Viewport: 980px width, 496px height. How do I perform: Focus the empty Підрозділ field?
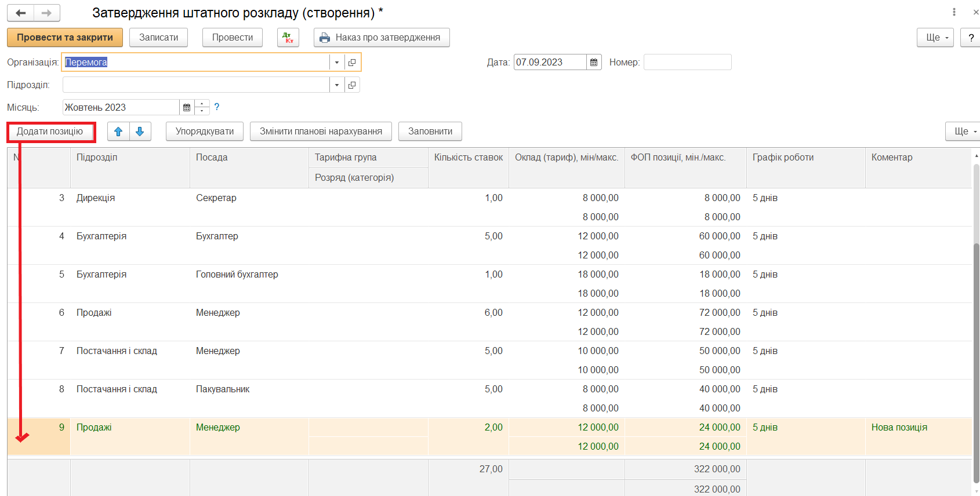pos(196,85)
